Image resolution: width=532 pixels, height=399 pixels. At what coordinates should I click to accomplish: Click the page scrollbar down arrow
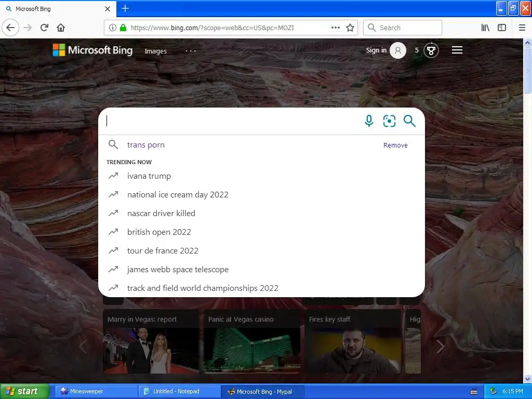[x=527, y=379]
